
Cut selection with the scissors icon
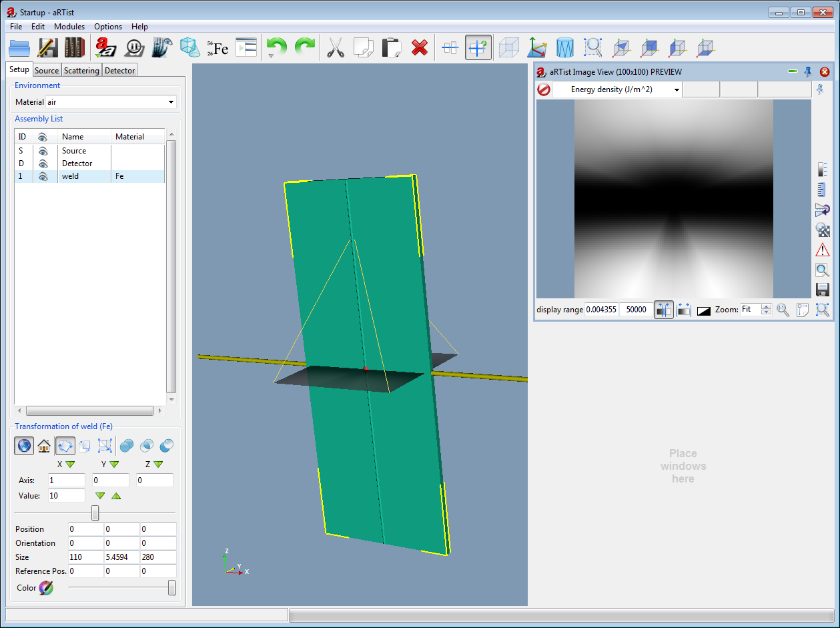pos(335,47)
